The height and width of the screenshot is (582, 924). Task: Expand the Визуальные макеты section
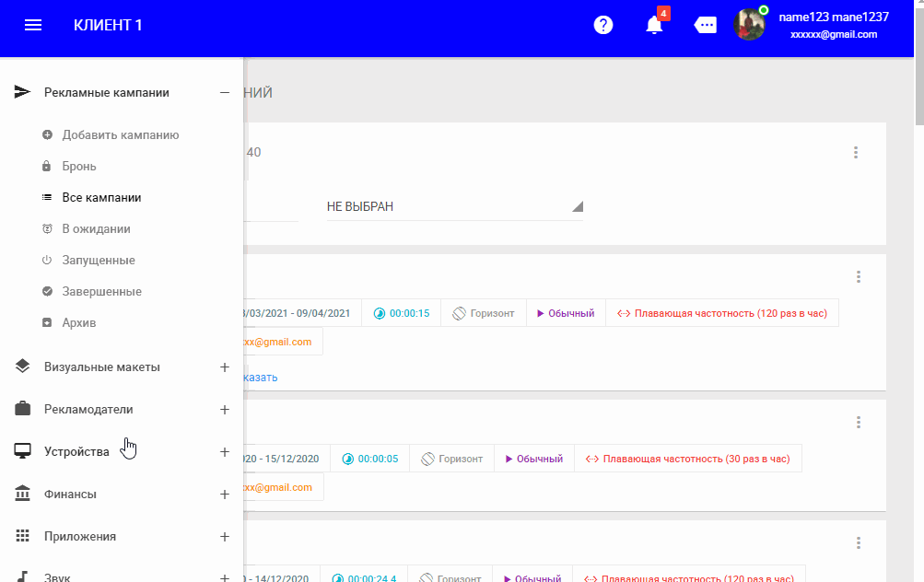coord(224,367)
